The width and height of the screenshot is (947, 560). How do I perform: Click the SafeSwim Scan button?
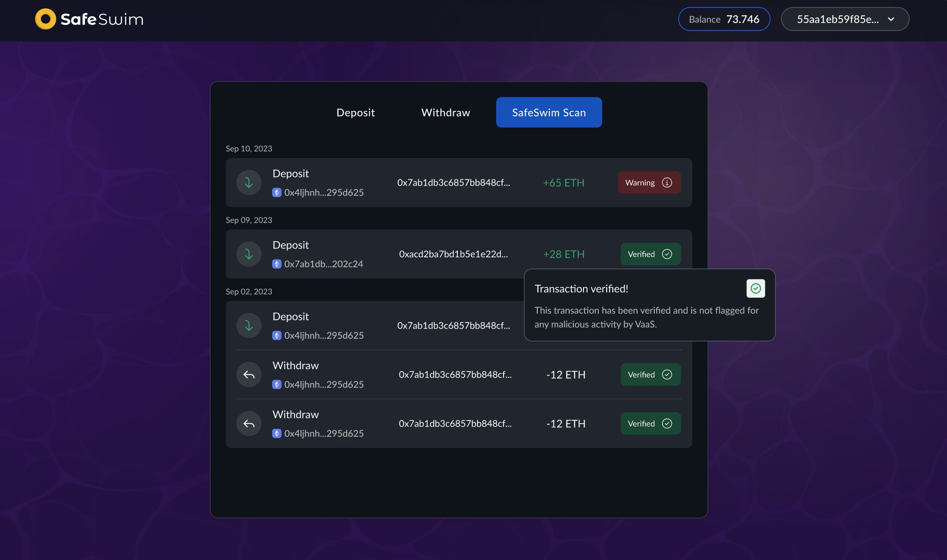(549, 112)
